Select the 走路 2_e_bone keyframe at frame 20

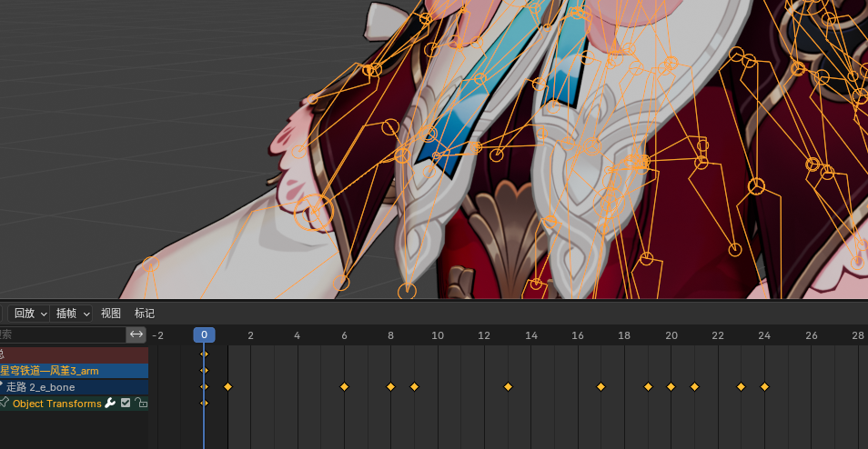click(671, 386)
